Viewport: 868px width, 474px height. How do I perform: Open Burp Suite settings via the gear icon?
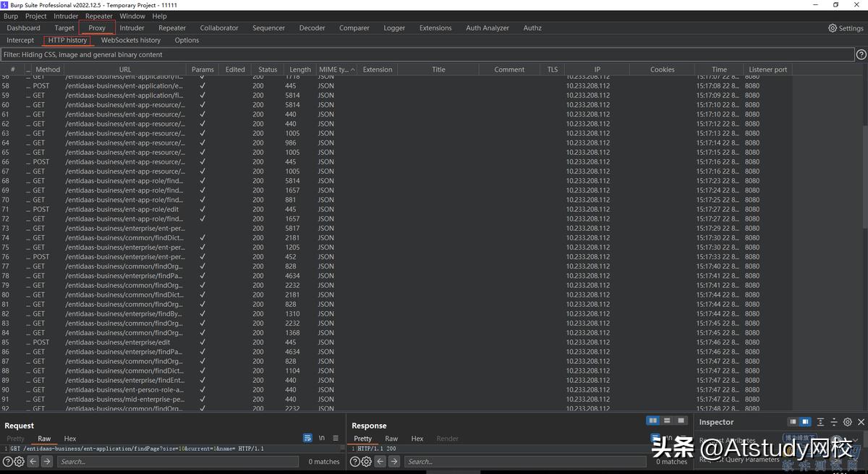point(831,27)
